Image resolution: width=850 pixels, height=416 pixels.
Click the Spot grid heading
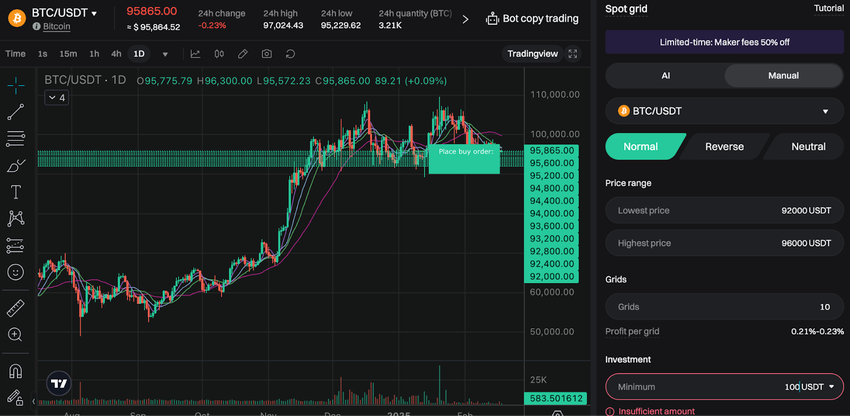[626, 9]
